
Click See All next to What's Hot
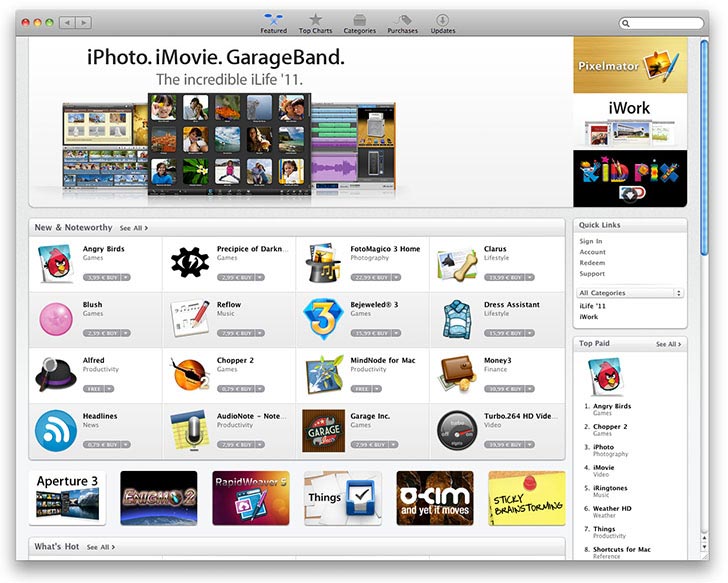tap(101, 547)
